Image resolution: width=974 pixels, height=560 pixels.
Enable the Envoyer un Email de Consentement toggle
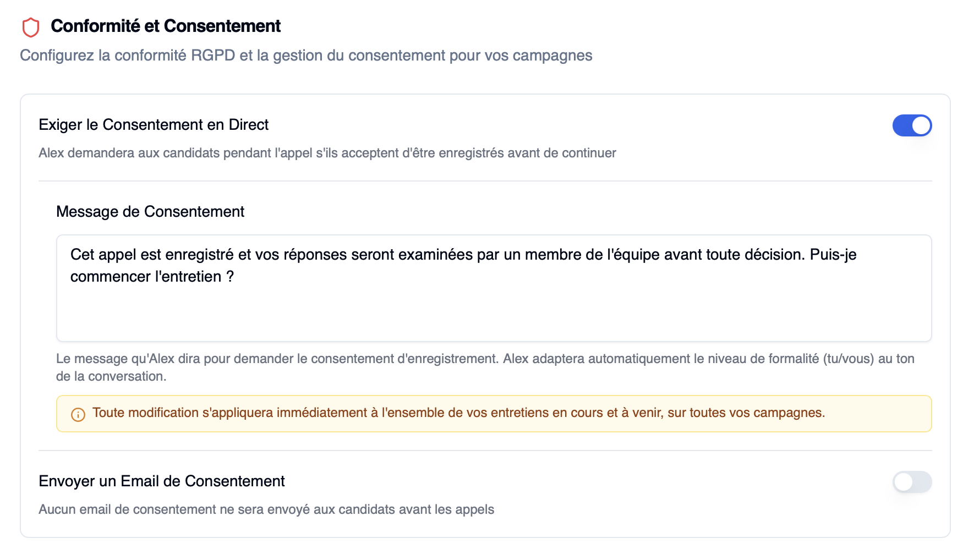click(x=912, y=482)
